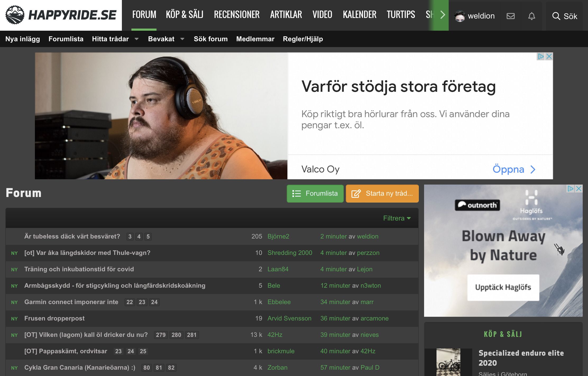Screen dimensions: 588x376
Task: Open the messages envelope icon
Action: point(511,16)
